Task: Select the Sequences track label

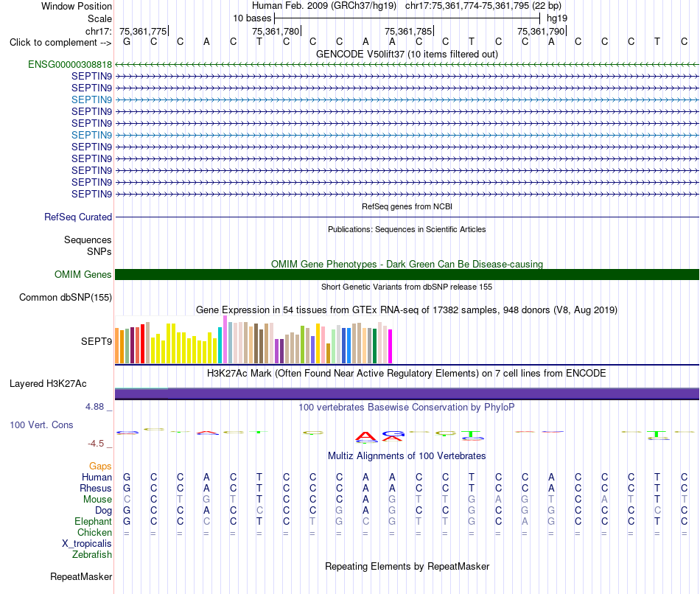Action: pos(88,240)
